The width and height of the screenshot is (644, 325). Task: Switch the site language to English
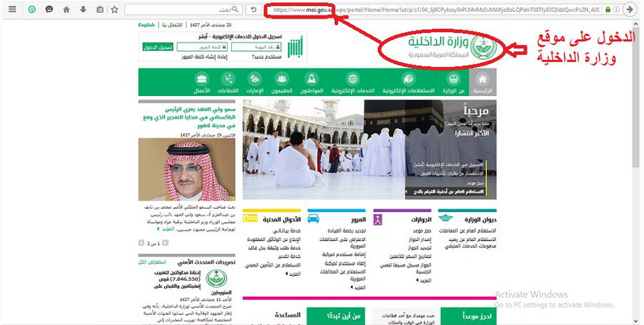[147, 25]
